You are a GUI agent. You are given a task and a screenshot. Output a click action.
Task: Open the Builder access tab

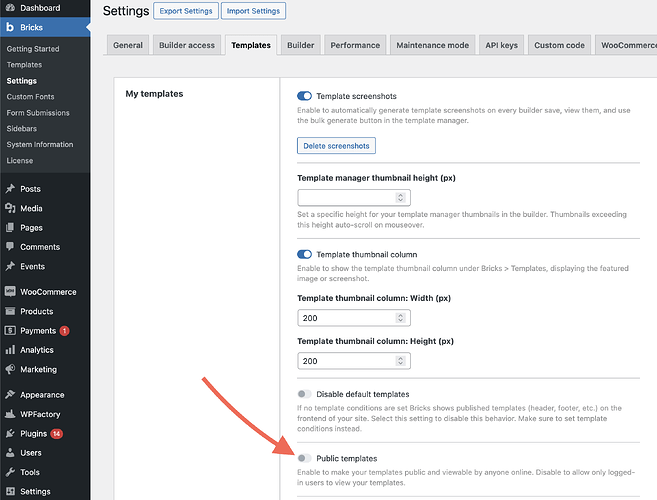(187, 45)
